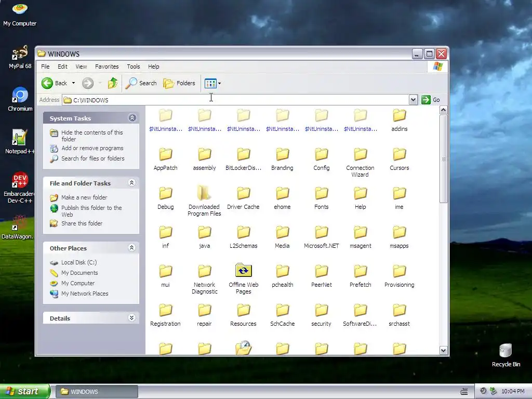Select the Chromium desktop icon
532x399 pixels.
coord(20,99)
